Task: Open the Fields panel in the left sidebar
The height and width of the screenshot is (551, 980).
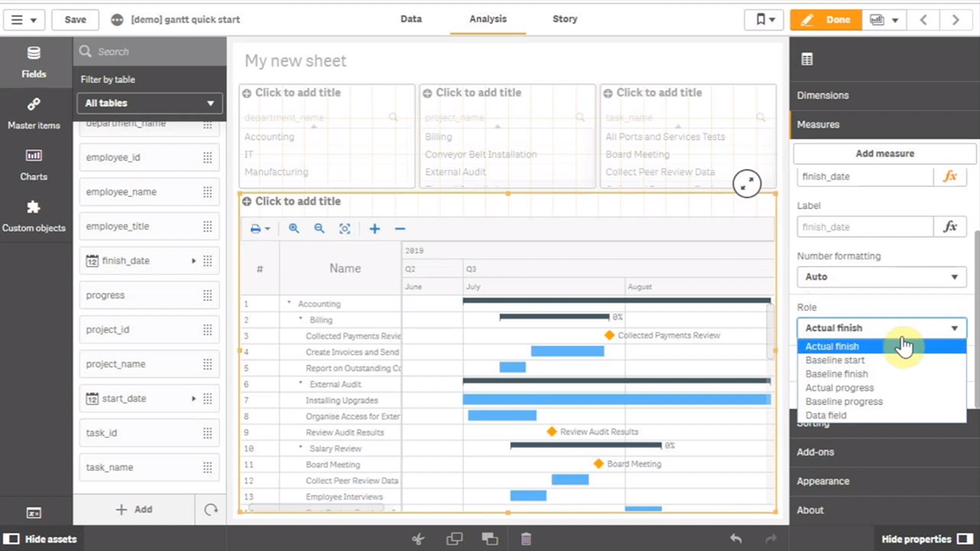Action: 33,62
